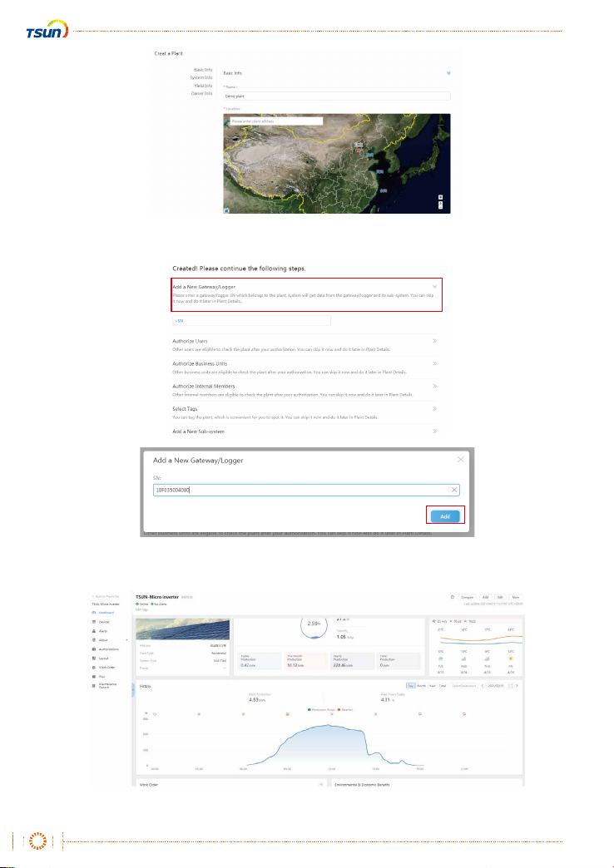Viewport: 614px width, 868px height.
Task: Click the blue arrow icon at map bottom-left
Action: click(x=226, y=210)
